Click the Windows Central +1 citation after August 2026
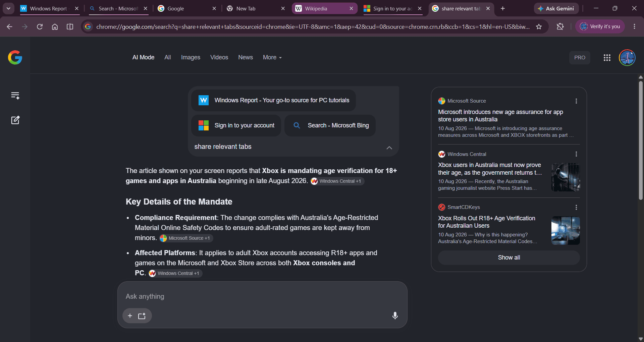Image resolution: width=644 pixels, height=342 pixels. 337,181
